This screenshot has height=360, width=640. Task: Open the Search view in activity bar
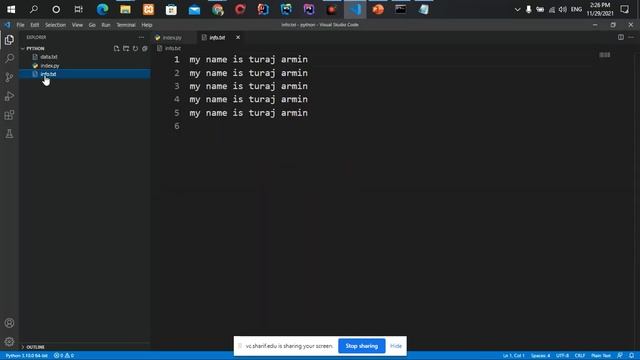(x=9, y=58)
